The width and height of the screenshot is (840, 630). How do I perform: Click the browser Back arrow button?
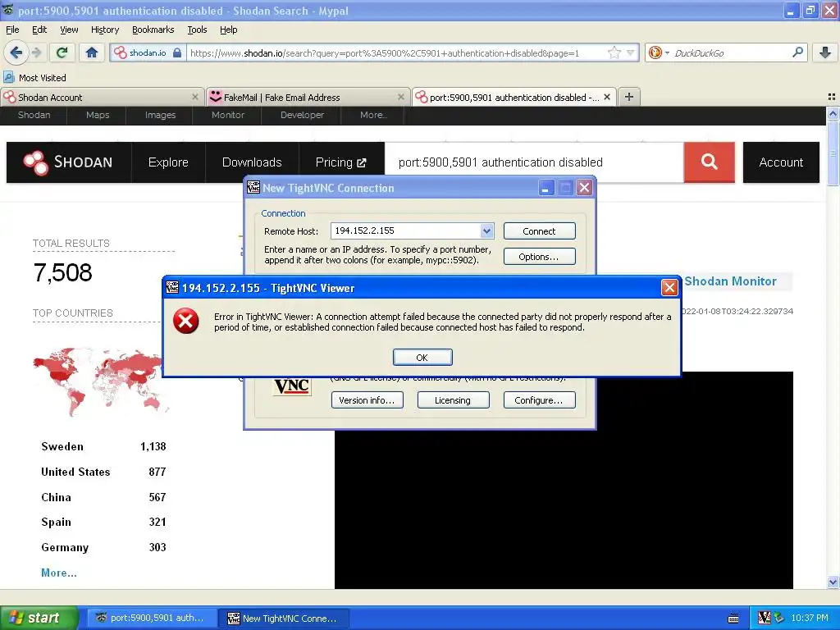16,52
